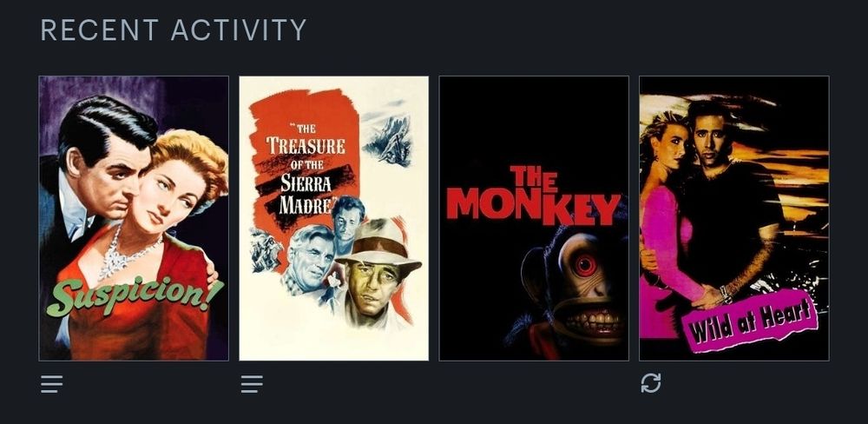
Task: Open the Recent Activity section heading
Action: click(174, 30)
